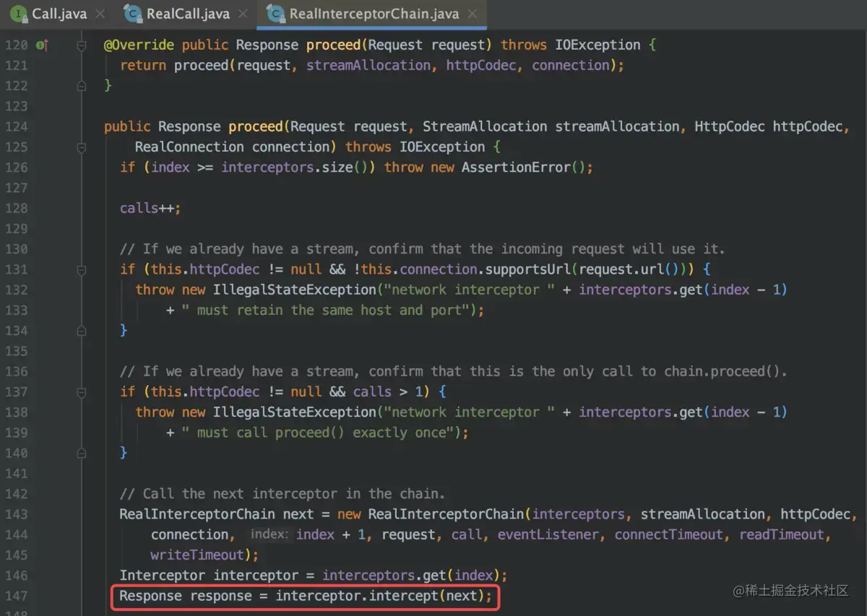The width and height of the screenshot is (867, 616).
Task: Click the interface icon on Call.java tab
Action: 18,14
